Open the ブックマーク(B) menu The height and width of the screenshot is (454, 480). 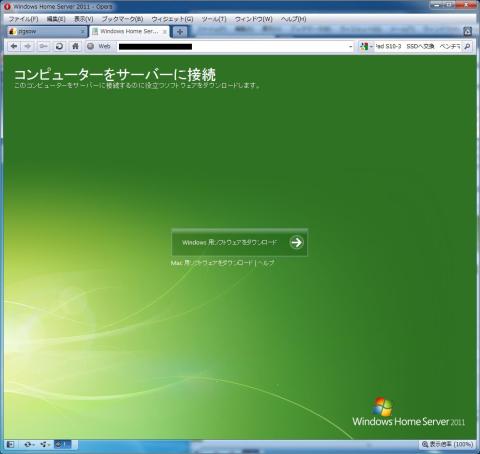[122, 19]
